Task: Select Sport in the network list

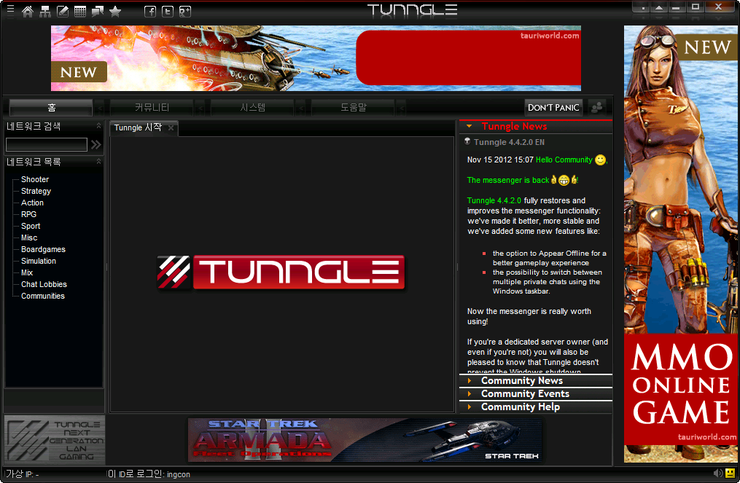Action: point(31,226)
